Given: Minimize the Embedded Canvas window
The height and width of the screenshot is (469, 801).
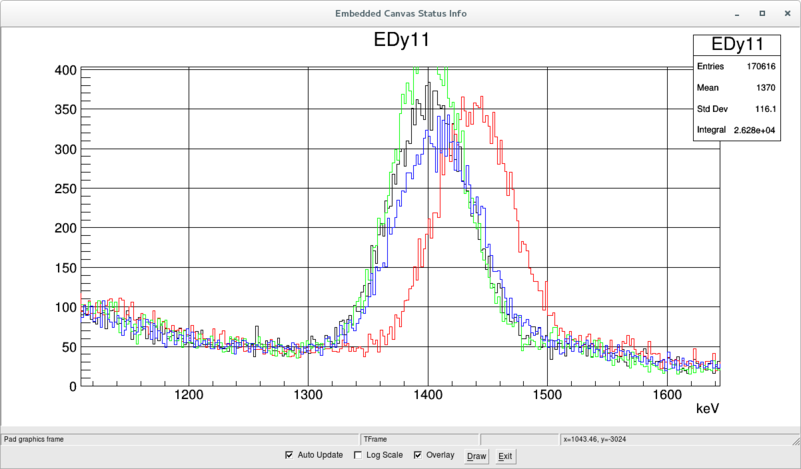Looking at the screenshot, I should point(738,13).
